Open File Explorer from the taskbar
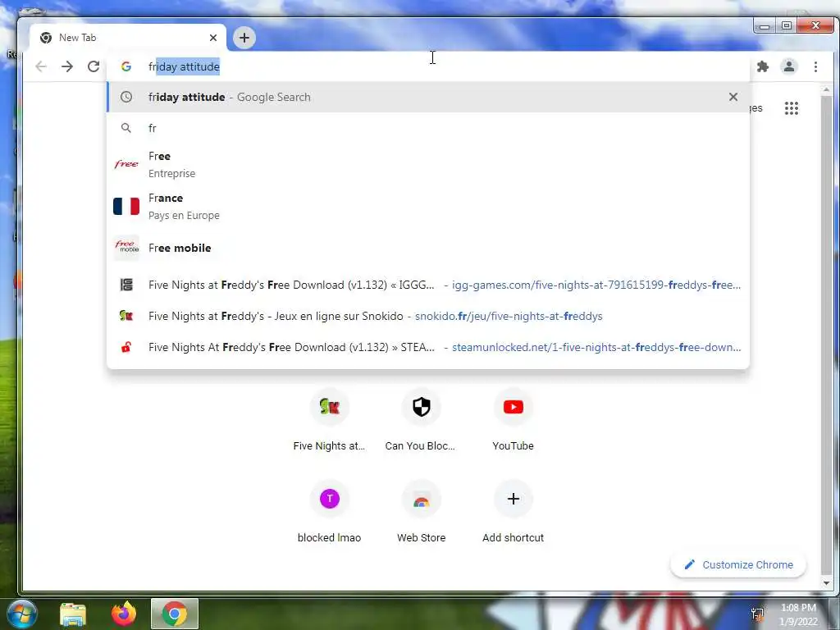The height and width of the screenshot is (630, 840). click(x=73, y=614)
